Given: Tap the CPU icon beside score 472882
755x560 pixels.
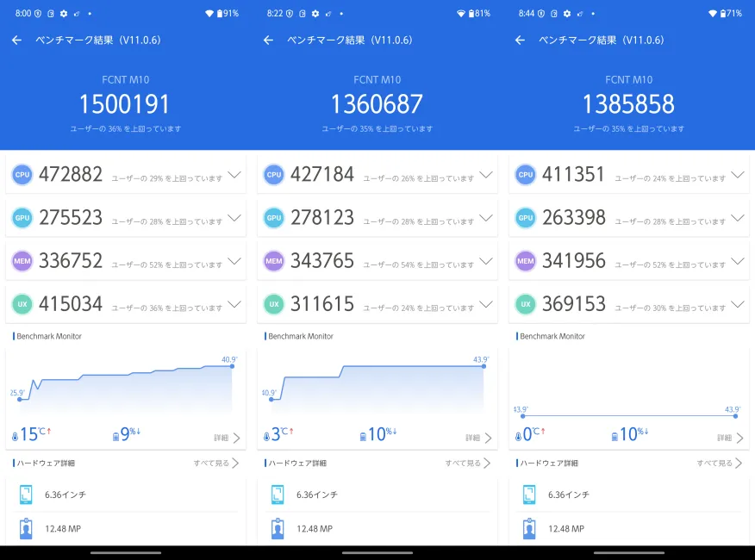Looking at the screenshot, I should (22, 175).
